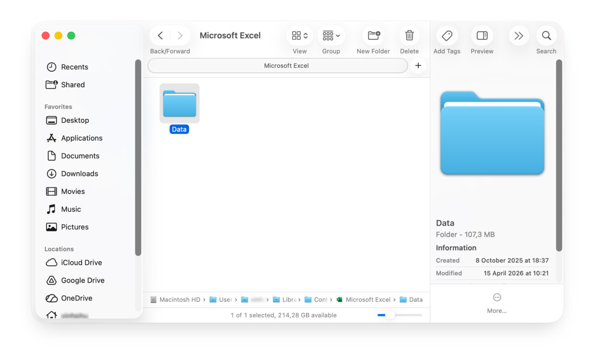Click the User folder in path bar

pyautogui.click(x=221, y=299)
